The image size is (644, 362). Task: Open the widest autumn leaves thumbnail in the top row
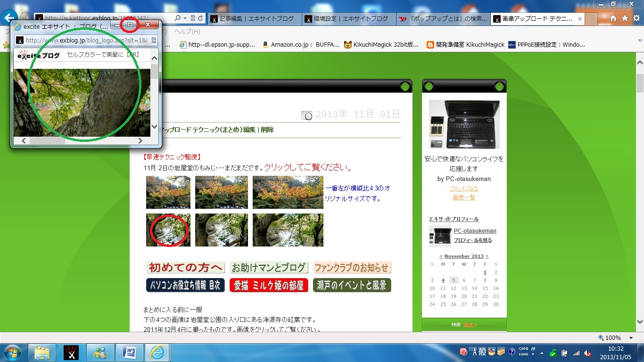coord(288,192)
